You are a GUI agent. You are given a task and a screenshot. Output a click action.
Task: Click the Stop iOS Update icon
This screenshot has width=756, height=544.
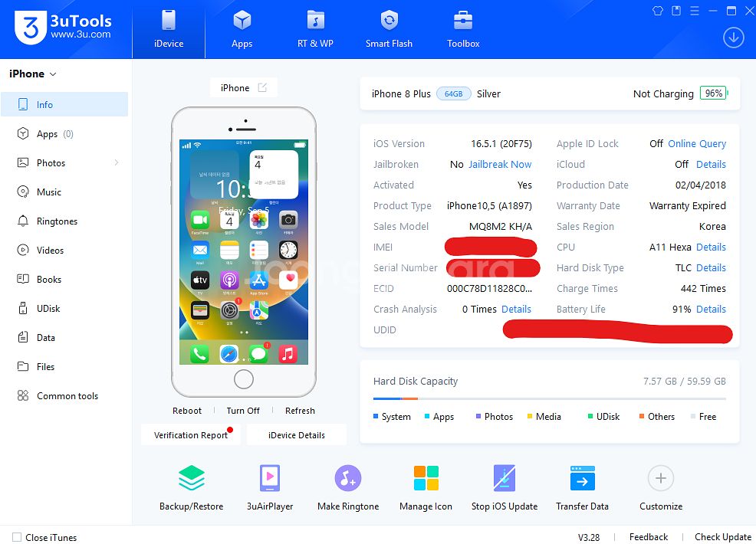coord(505,478)
